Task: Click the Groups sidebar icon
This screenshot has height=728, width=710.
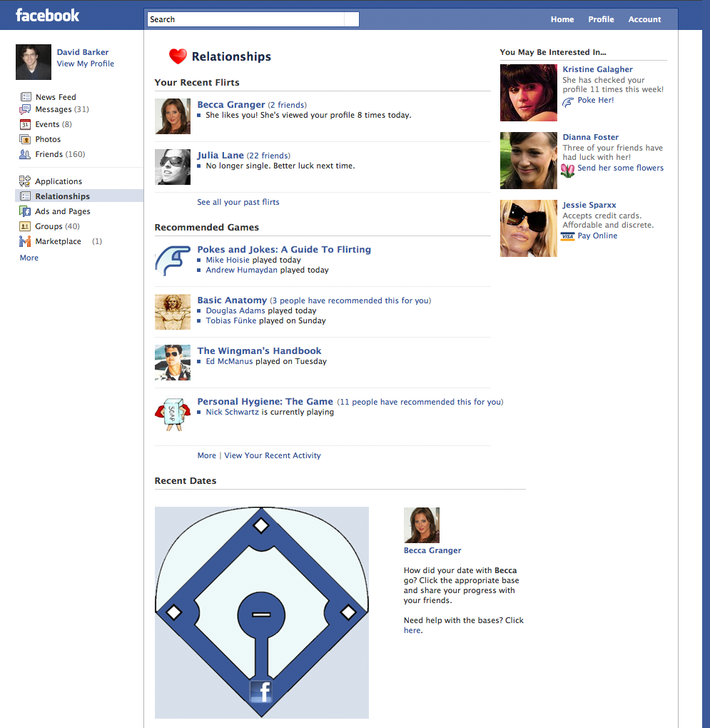Action: pyautogui.click(x=25, y=226)
